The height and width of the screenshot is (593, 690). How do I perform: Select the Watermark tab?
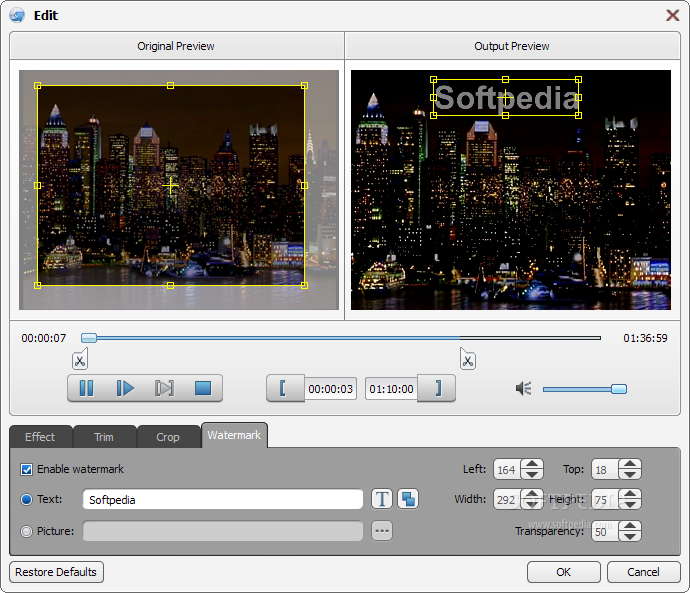click(234, 435)
